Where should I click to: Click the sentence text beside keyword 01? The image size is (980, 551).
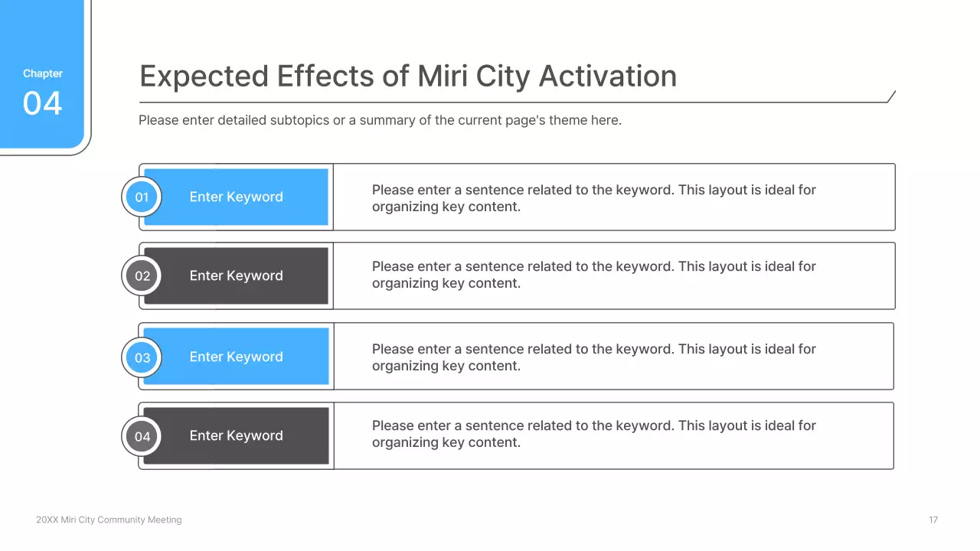(x=593, y=198)
